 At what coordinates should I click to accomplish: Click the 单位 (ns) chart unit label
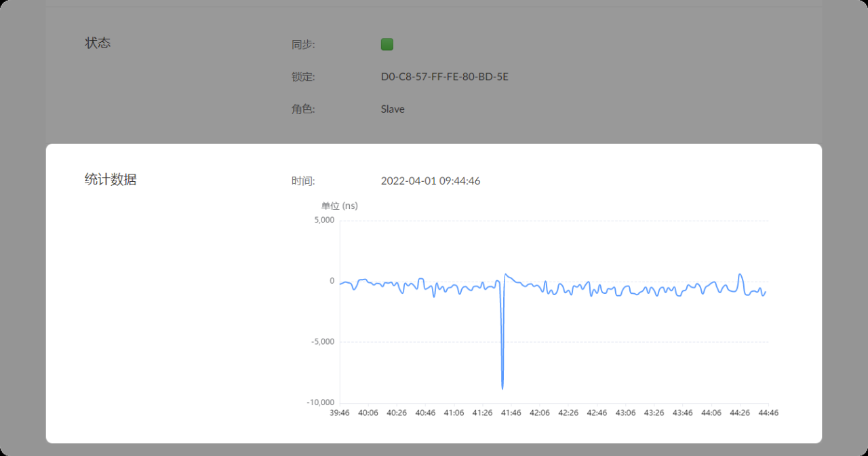click(339, 206)
